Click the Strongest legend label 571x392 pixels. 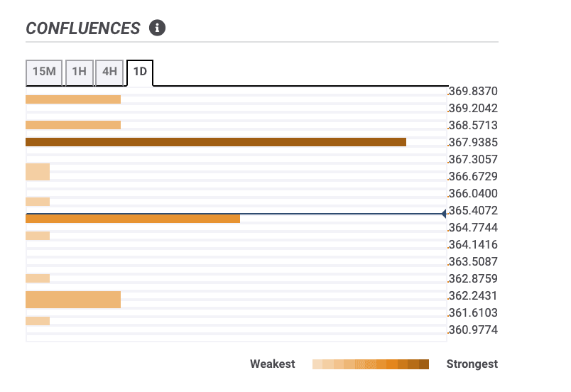click(472, 364)
